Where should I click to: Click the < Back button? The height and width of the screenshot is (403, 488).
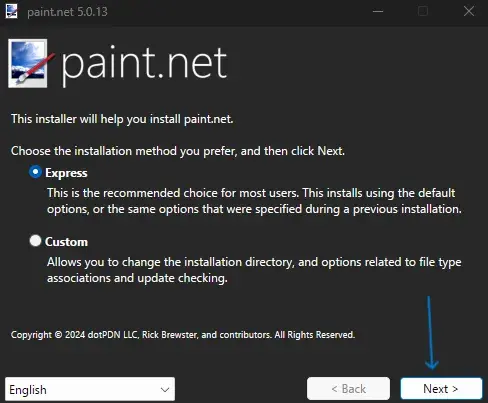click(348, 388)
